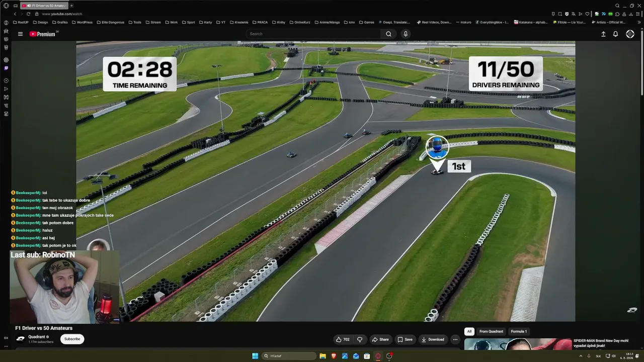The image size is (644, 362).
Task: Open the Anime/Manga bookmarks folder
Action: 327,22
